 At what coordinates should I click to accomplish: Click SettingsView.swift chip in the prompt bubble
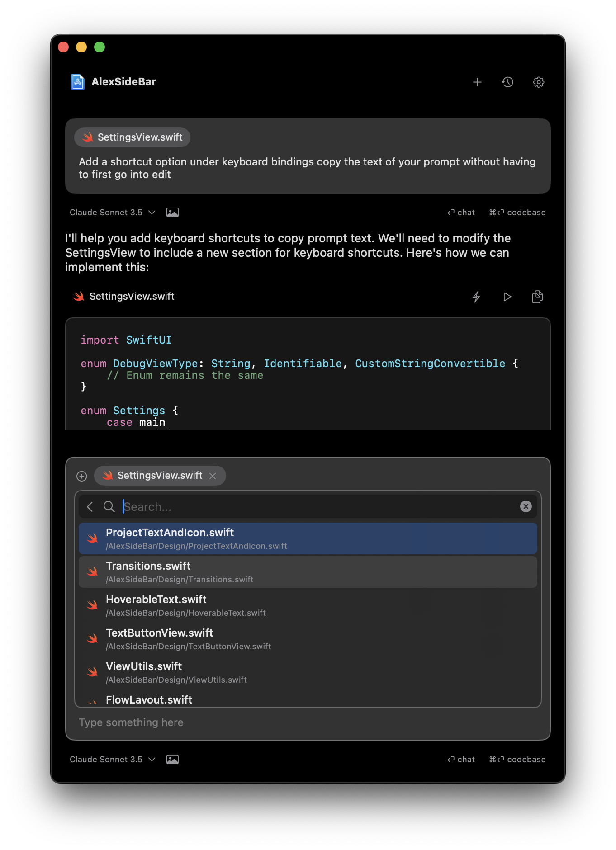point(133,137)
